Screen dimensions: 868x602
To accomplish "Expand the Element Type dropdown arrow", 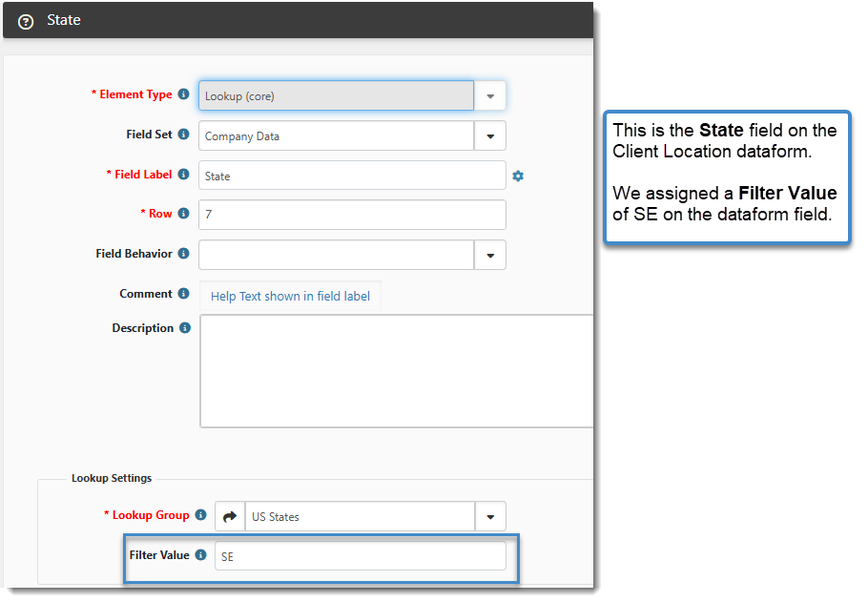I will tap(490, 95).
